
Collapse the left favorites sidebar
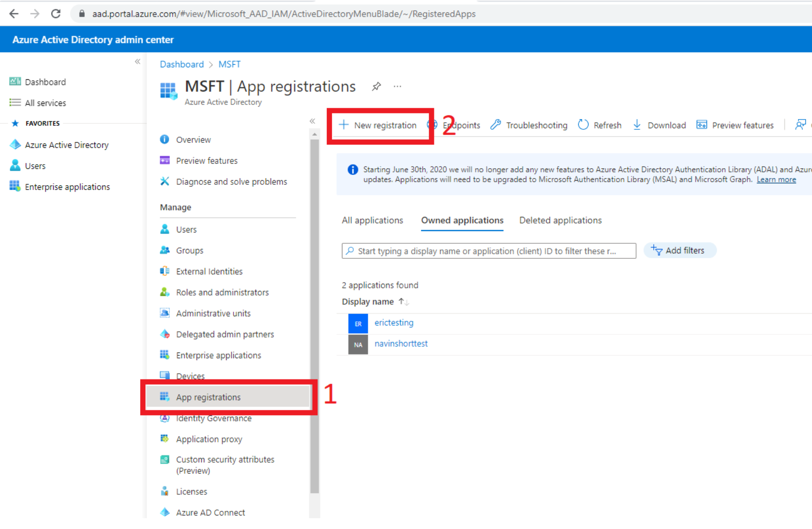click(x=138, y=62)
